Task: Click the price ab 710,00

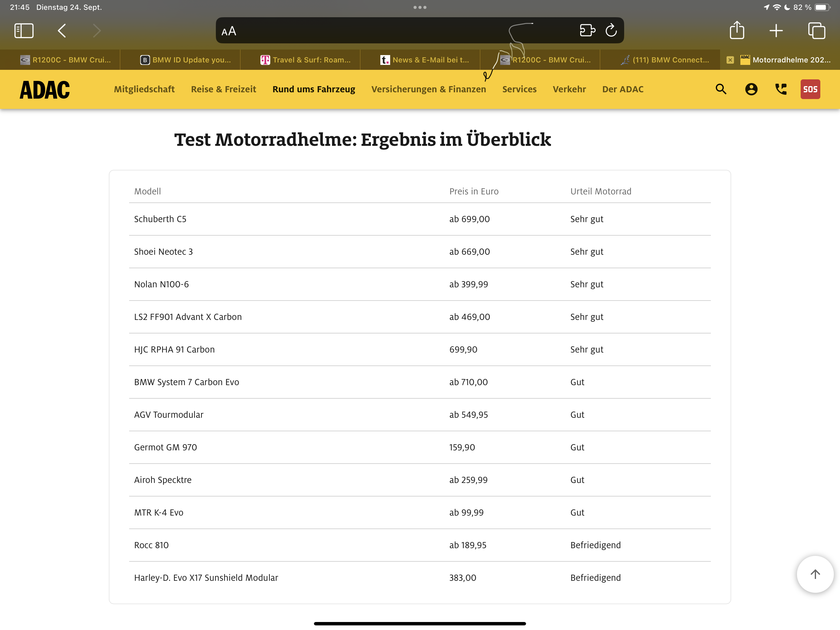Action: click(x=468, y=382)
